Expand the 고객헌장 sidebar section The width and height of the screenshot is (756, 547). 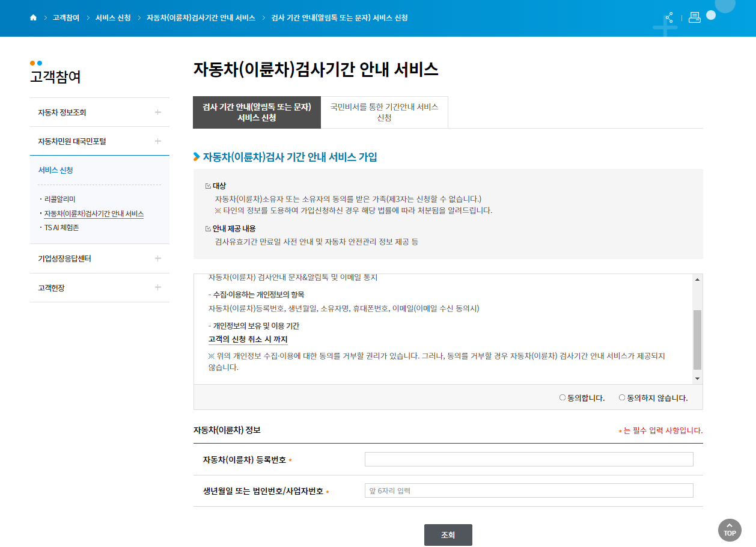point(158,287)
